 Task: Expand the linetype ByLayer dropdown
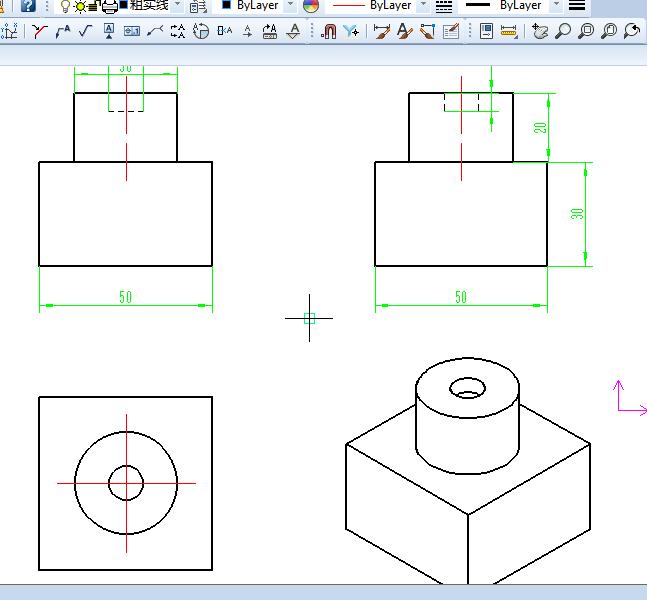point(423,5)
